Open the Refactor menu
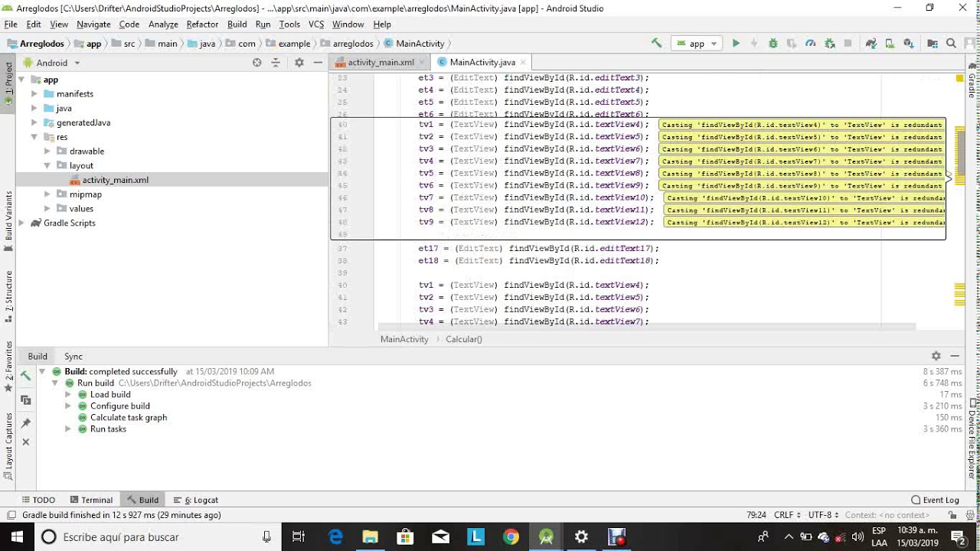The image size is (980, 551). pyautogui.click(x=202, y=24)
